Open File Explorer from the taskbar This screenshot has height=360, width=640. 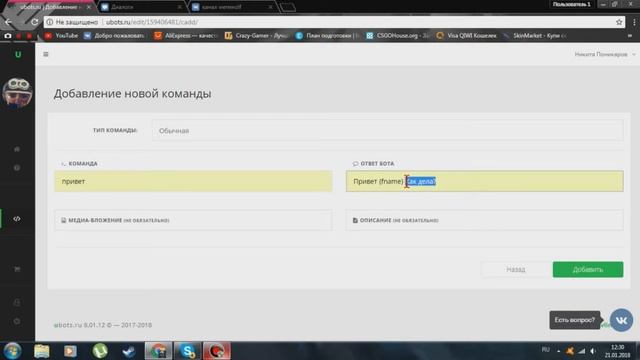pyautogui.click(x=41, y=351)
